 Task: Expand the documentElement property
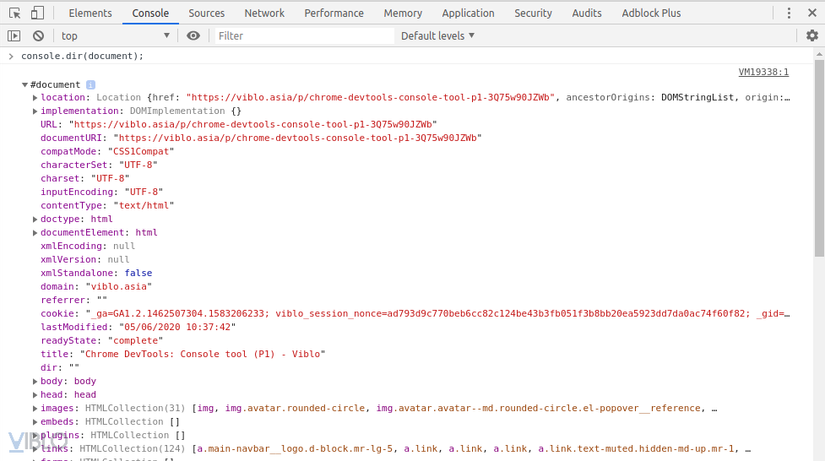[35, 233]
